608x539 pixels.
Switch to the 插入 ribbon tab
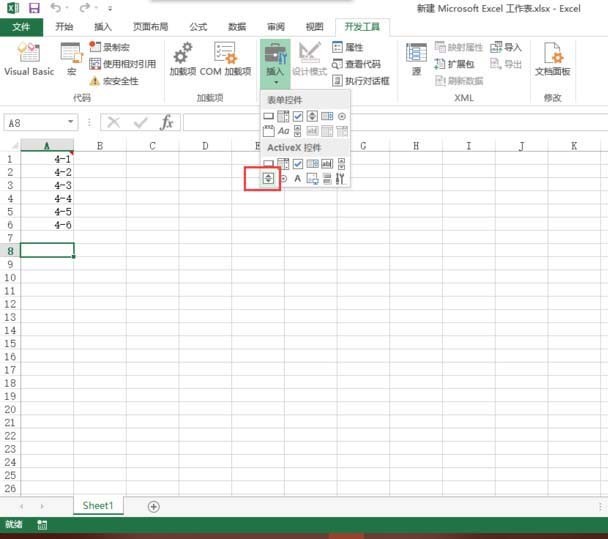[x=103, y=27]
